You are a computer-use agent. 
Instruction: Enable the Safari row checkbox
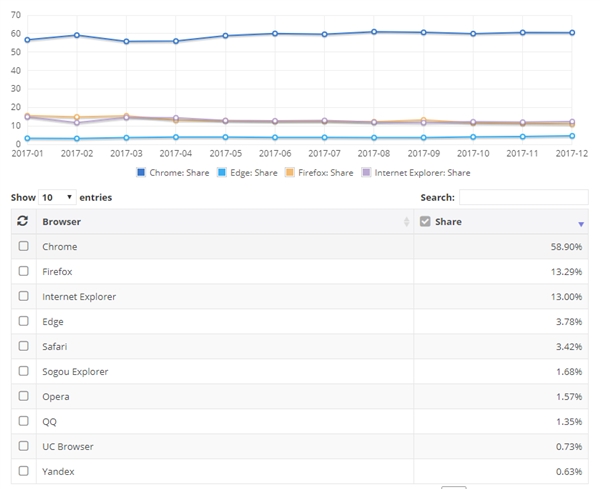point(23,346)
